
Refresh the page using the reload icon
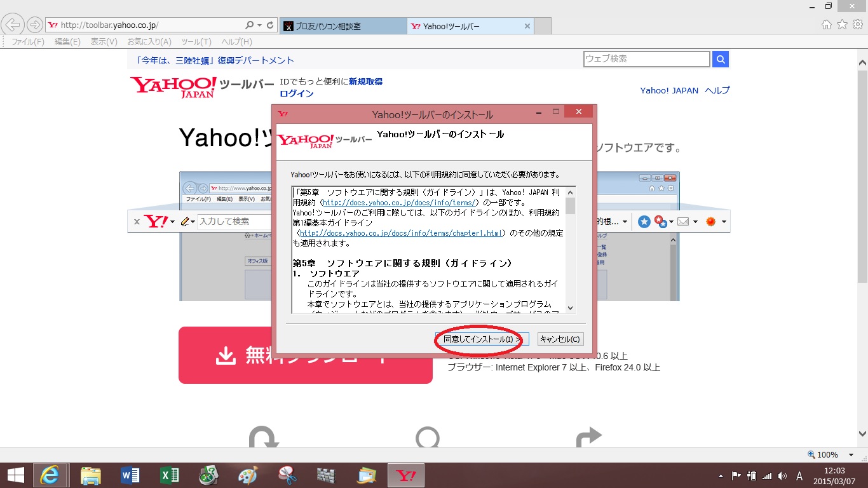click(270, 25)
